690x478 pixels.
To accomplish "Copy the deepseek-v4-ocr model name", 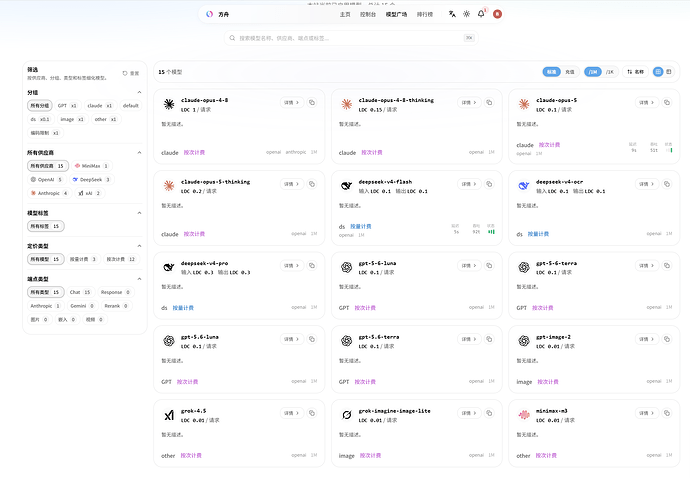I will click(667, 184).
